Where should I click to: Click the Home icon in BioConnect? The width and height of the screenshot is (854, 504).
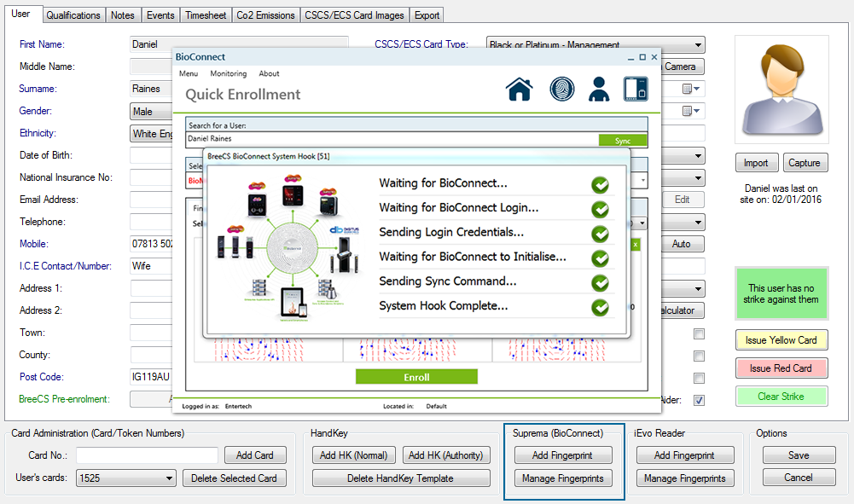pos(520,90)
